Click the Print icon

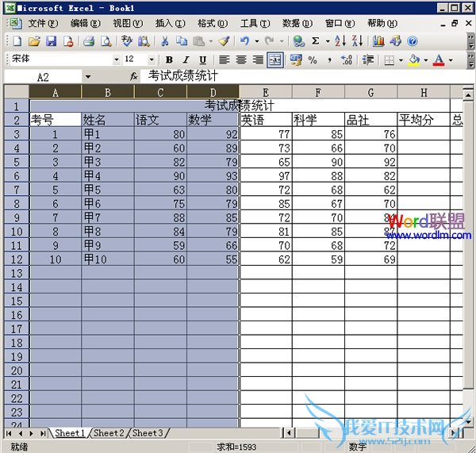tap(90, 41)
